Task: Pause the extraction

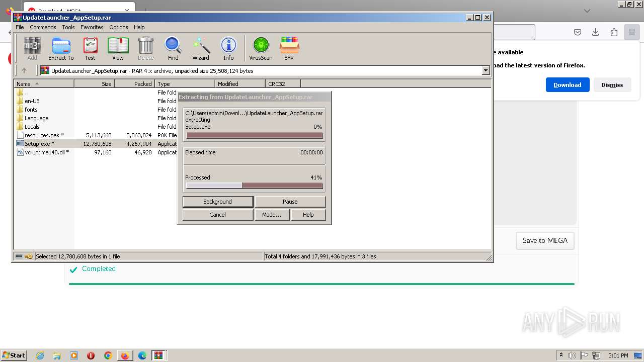Action: click(290, 202)
